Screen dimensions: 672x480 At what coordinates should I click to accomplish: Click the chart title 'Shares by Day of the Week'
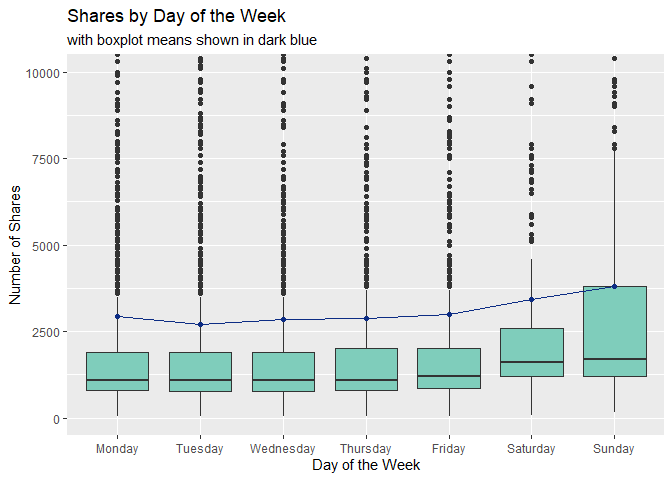click(176, 17)
